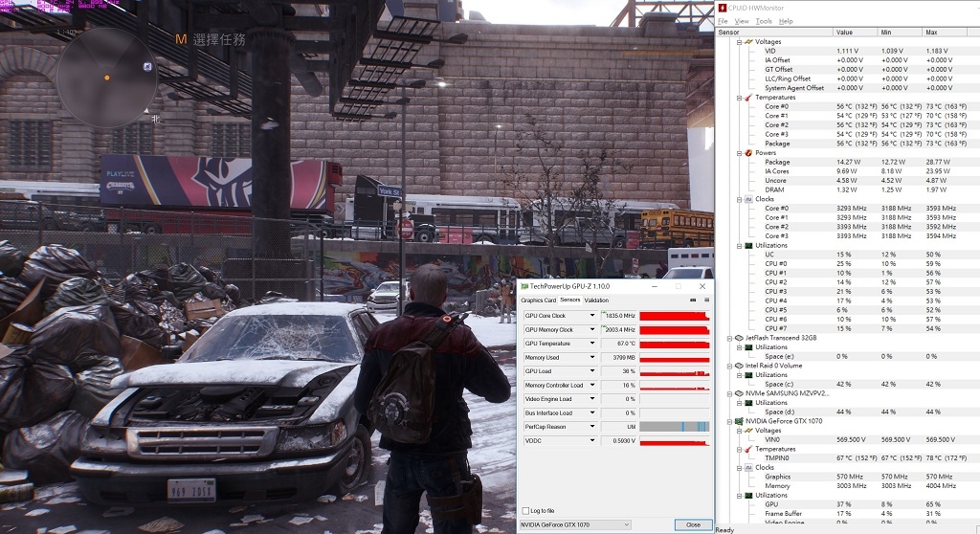Image resolution: width=980 pixels, height=534 pixels.
Task: Collapse the JetFlash Transcend 32GB node
Action: pos(729,338)
